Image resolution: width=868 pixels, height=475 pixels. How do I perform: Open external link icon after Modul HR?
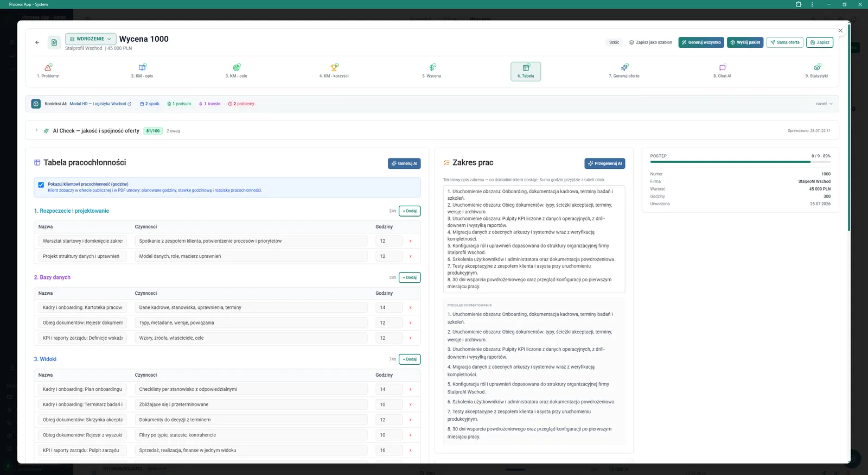129,104
